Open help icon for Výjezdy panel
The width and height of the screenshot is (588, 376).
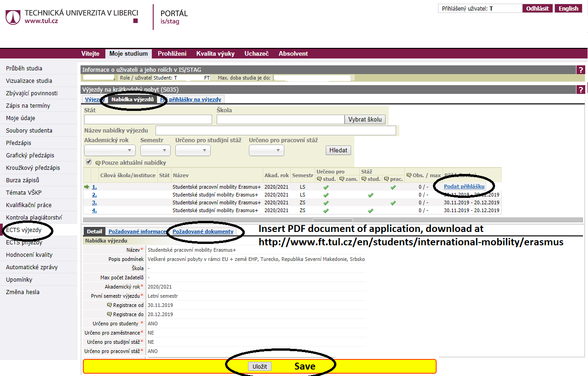click(x=581, y=90)
